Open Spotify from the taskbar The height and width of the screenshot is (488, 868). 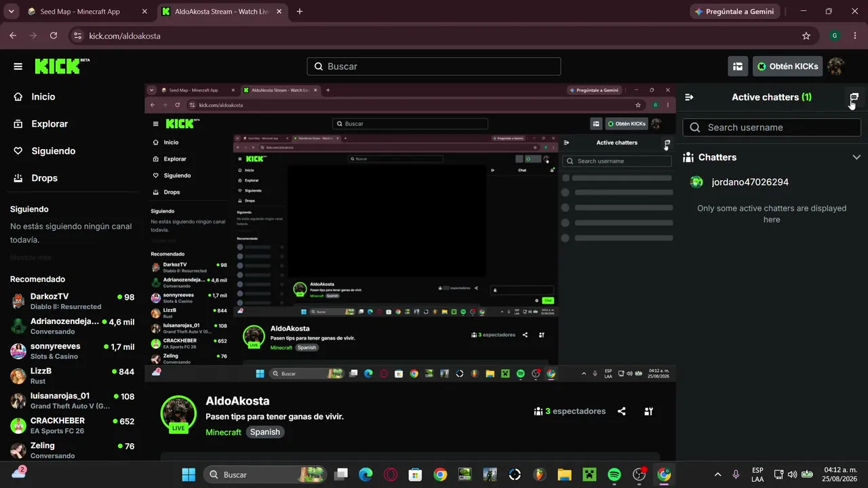pyautogui.click(x=614, y=474)
